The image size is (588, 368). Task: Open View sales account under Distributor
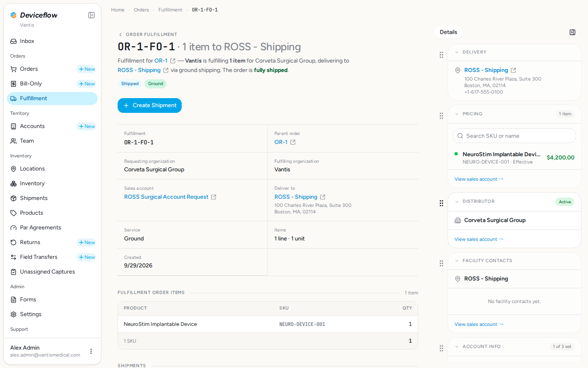(x=479, y=239)
